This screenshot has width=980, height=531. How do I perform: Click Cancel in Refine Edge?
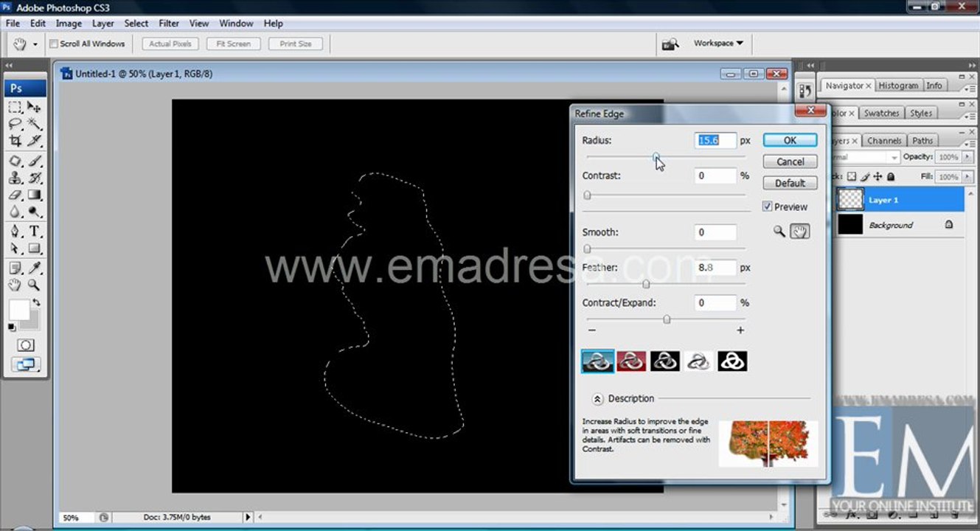pyautogui.click(x=790, y=162)
